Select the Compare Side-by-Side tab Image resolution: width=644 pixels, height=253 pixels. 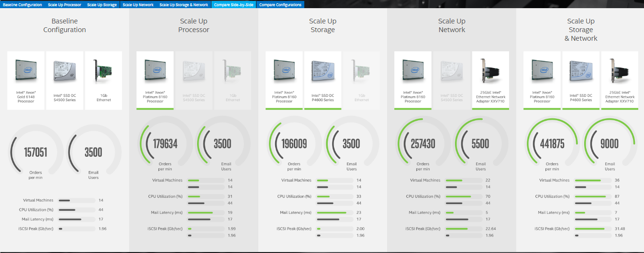[234, 4]
